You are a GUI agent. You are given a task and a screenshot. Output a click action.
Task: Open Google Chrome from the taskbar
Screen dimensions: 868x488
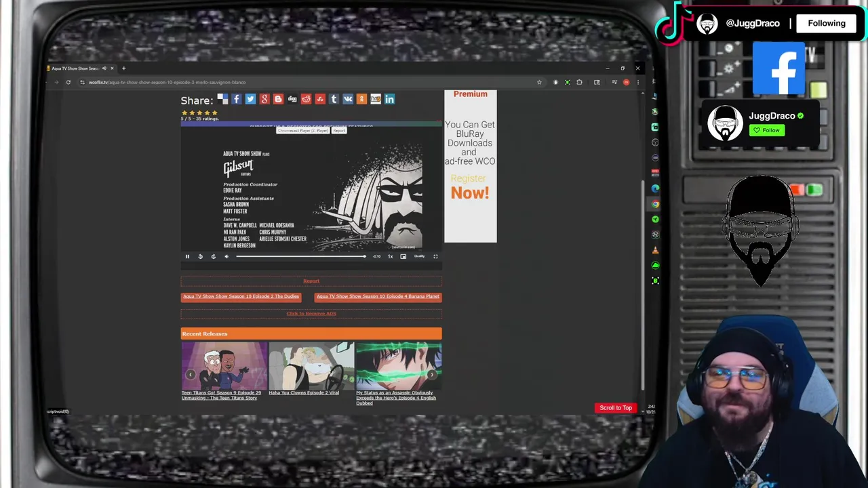[x=655, y=204]
